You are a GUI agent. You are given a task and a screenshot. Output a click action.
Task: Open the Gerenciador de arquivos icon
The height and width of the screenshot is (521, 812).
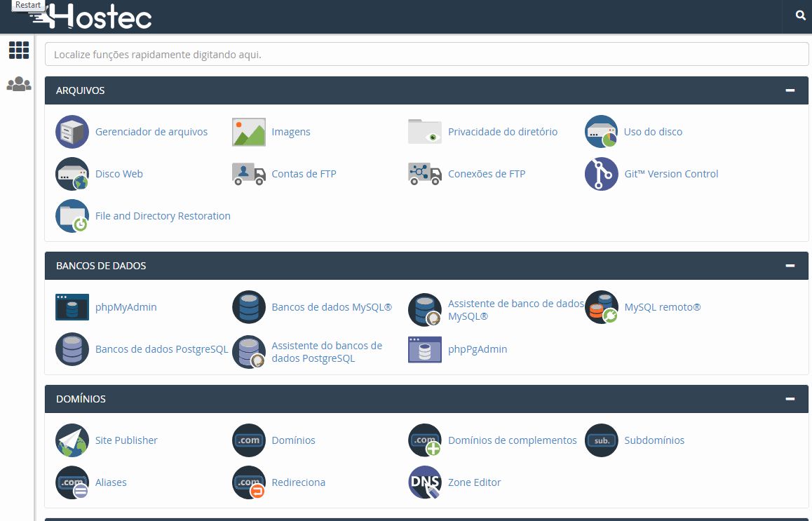click(x=72, y=132)
